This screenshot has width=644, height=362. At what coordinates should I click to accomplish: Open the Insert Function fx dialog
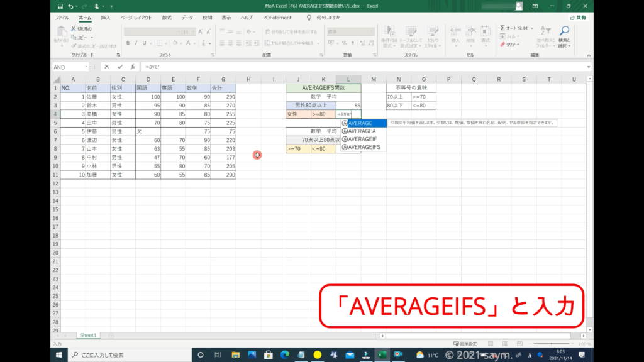132,67
